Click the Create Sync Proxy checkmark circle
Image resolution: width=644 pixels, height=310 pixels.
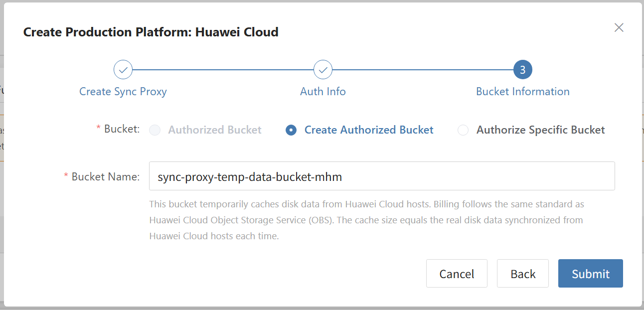click(x=123, y=70)
